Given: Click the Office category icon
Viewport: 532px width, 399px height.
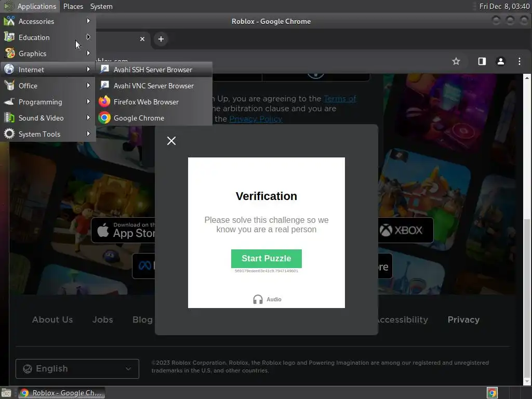Looking at the screenshot, I should 9,86.
